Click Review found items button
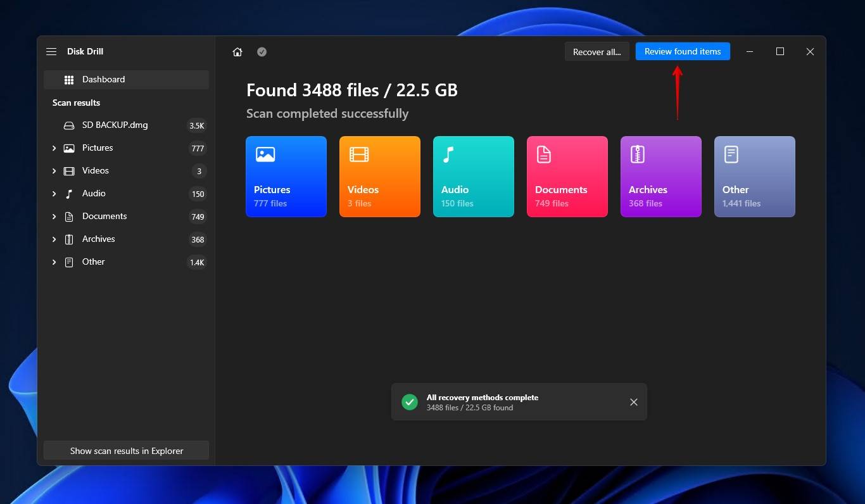 [x=683, y=52]
